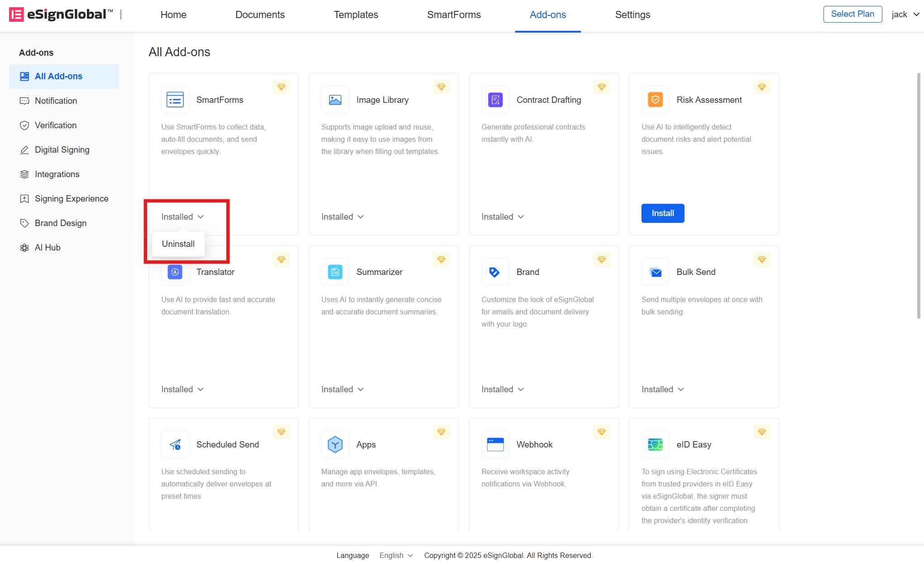Click the premium diamond badge on Image Library card
Viewport: 924px width, 563px height.
pyautogui.click(x=441, y=87)
